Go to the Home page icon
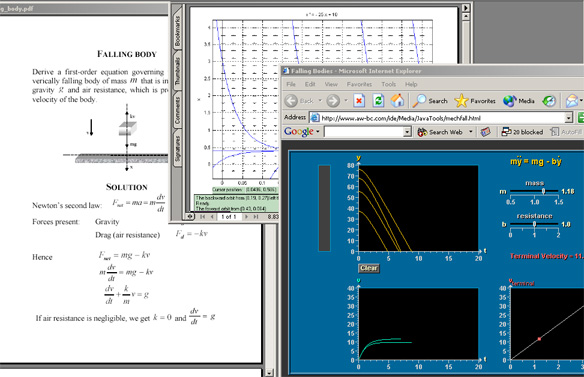Viewport: 584px width, 377px height. point(397,101)
